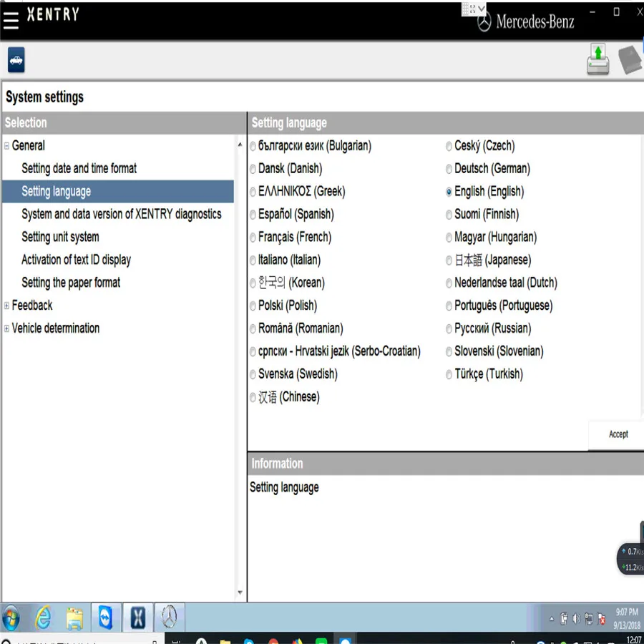Switch to TeamViewer in the taskbar

(x=106, y=618)
